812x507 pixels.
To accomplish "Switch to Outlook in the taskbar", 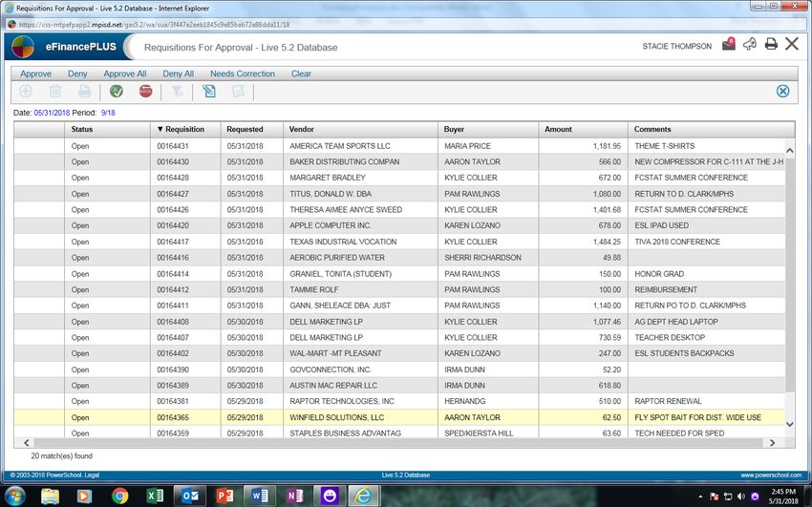I will [189, 496].
